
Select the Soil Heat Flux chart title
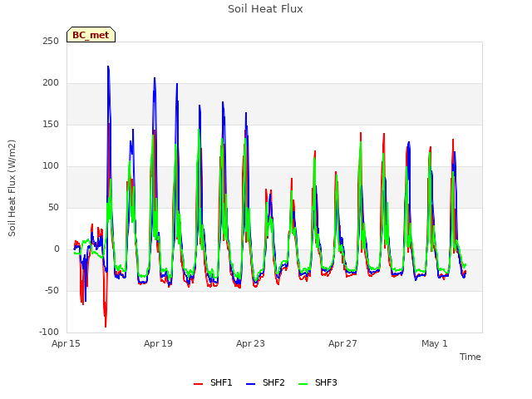tap(265, 9)
